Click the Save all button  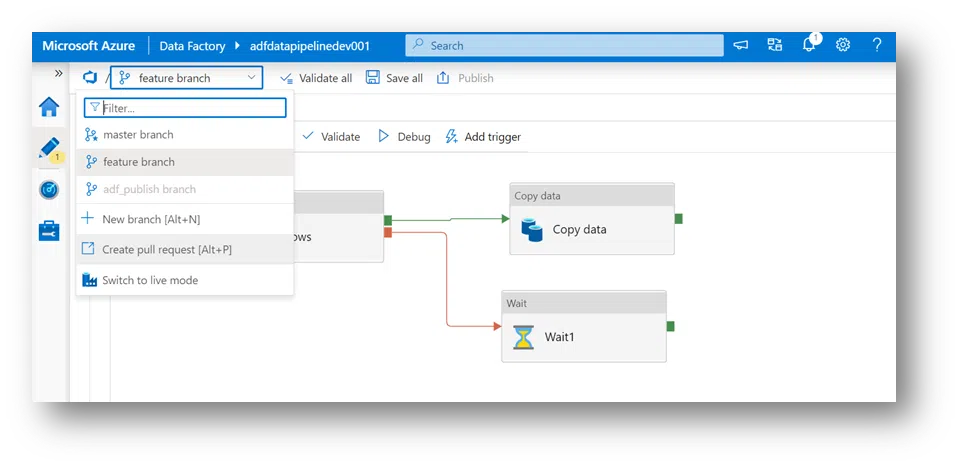pos(394,78)
